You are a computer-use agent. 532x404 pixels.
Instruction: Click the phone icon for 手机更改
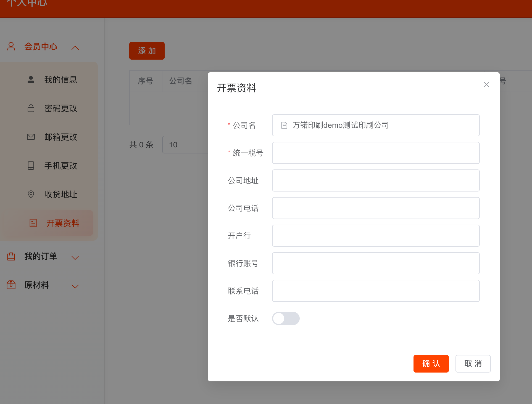[31, 166]
